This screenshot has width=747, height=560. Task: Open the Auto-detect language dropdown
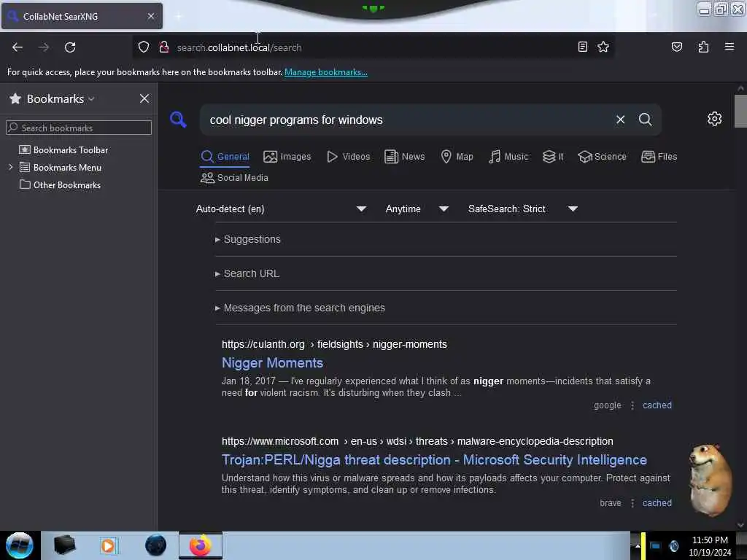(x=281, y=209)
